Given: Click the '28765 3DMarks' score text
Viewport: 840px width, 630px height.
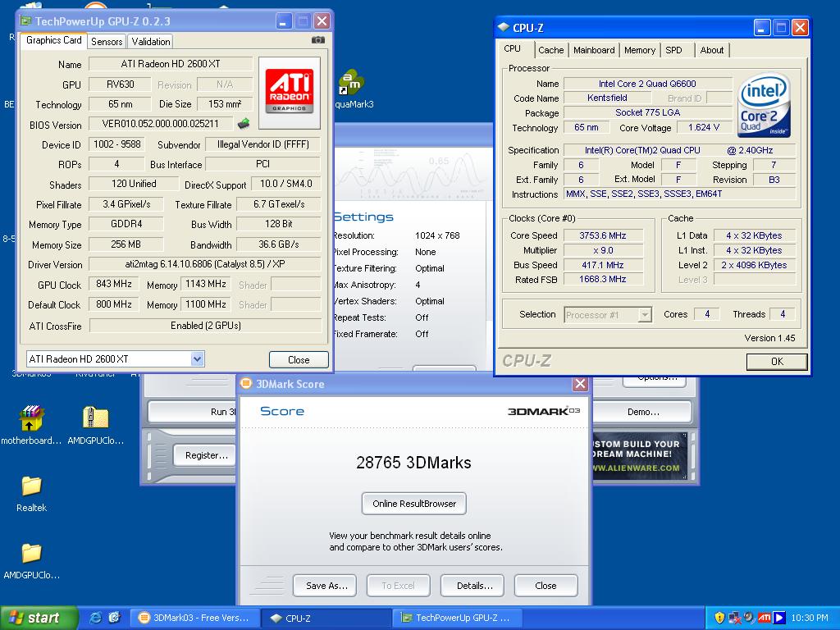Looking at the screenshot, I should pyautogui.click(x=413, y=463).
